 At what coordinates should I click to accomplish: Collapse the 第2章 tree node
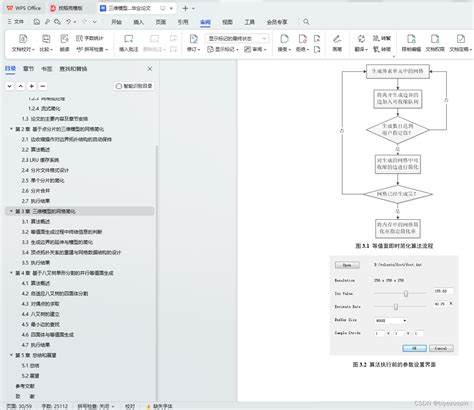[11, 129]
